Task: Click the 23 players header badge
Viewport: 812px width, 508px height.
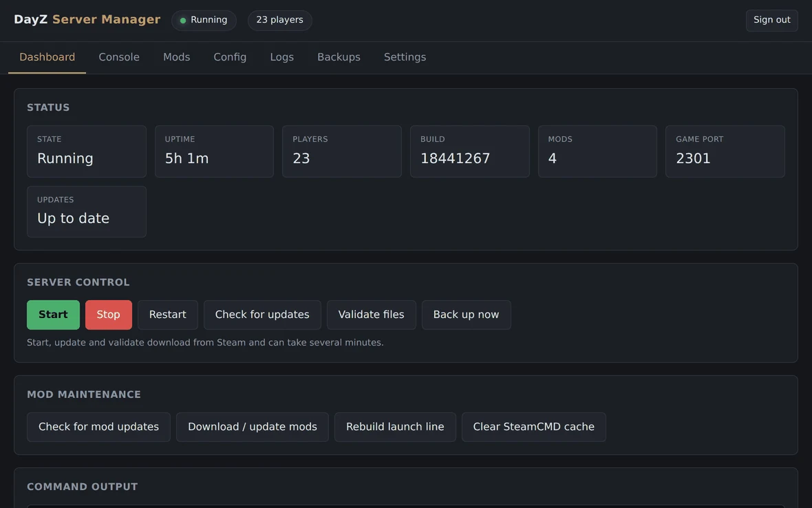Action: click(279, 20)
